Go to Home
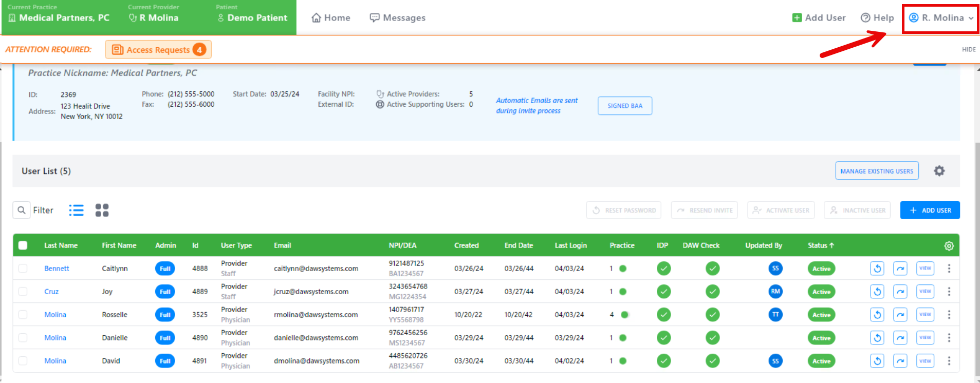 [x=331, y=18]
